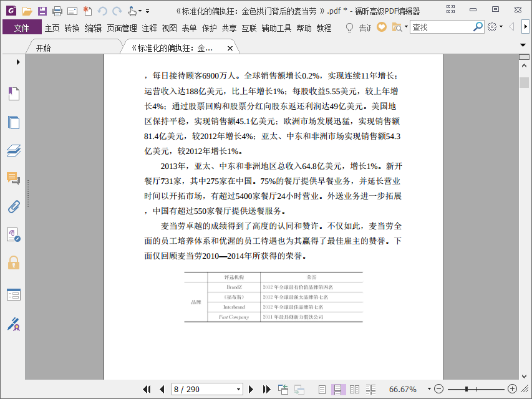Click the scroll up arrow
The image size is (532, 399).
click(x=524, y=66)
